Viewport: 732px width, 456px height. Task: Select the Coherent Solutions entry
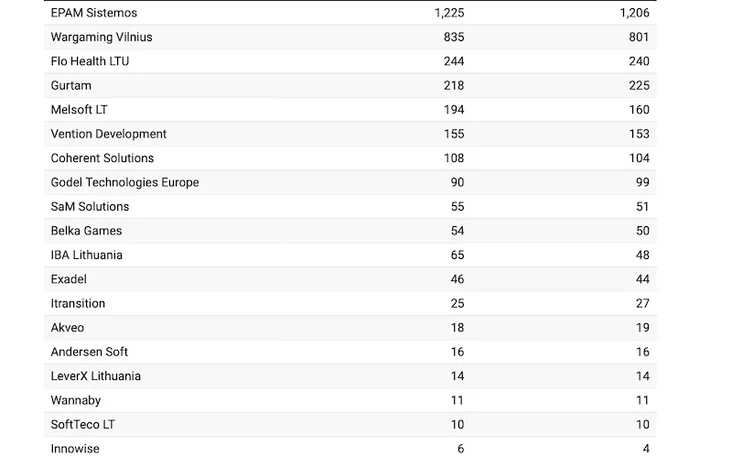(102, 158)
